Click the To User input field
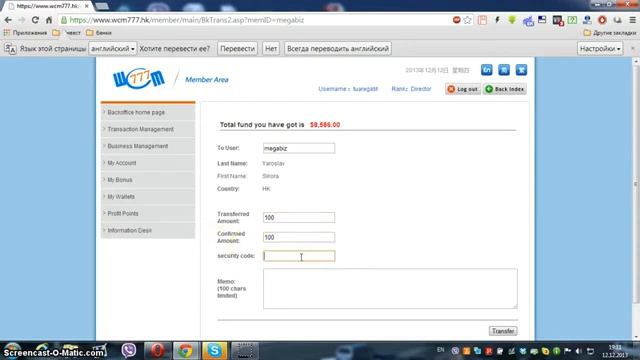This screenshot has height=360, width=640. [299, 148]
